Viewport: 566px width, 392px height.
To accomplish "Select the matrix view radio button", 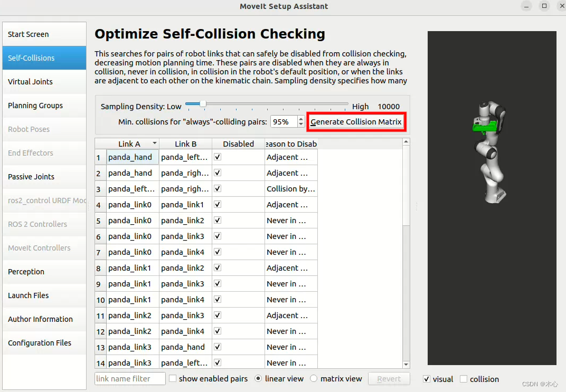I will click(x=314, y=379).
